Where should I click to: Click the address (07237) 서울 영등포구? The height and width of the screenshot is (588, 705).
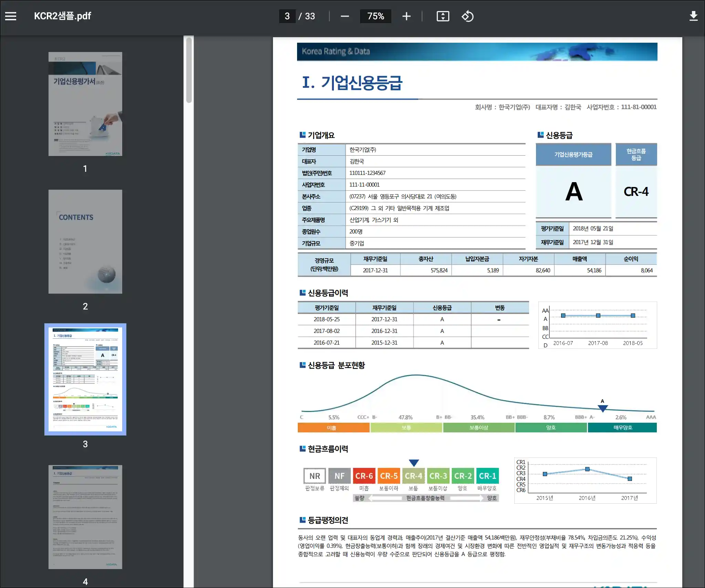pyautogui.click(x=403, y=197)
